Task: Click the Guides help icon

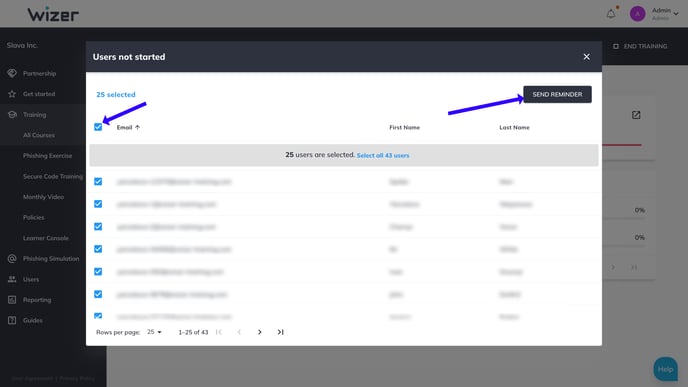Action: point(12,320)
